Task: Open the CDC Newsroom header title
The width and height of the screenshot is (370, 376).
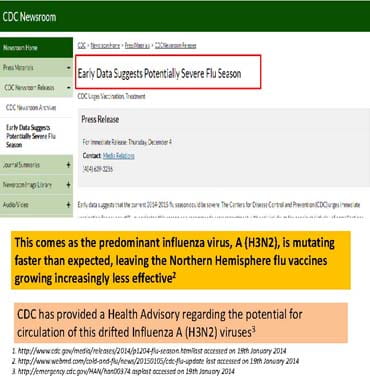Action: (x=29, y=17)
